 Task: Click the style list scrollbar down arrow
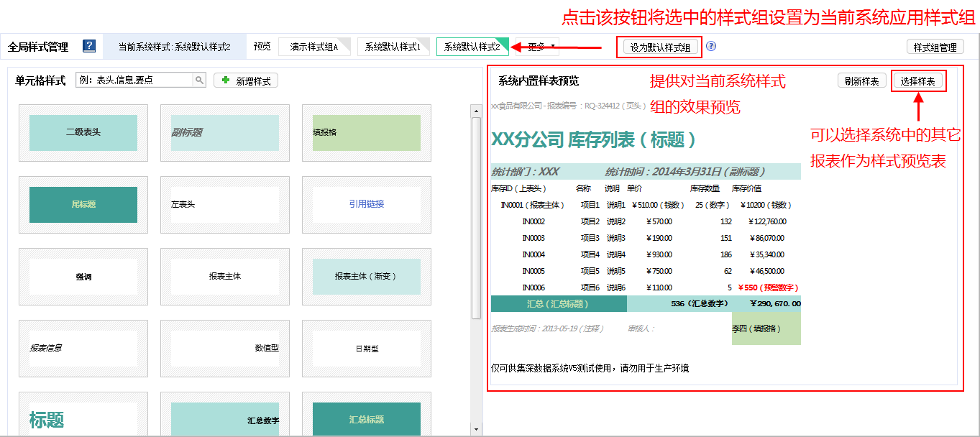(475, 429)
